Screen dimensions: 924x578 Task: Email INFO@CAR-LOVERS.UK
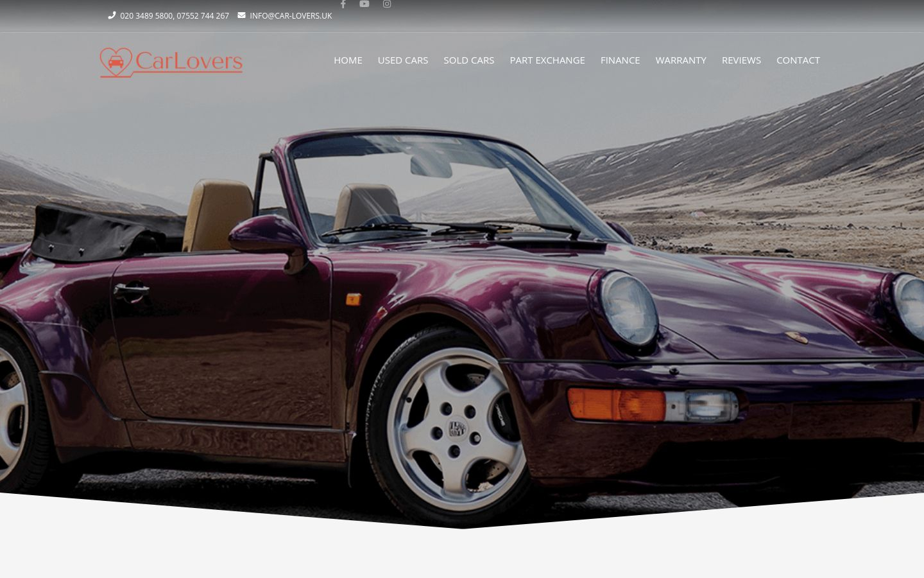[291, 16]
